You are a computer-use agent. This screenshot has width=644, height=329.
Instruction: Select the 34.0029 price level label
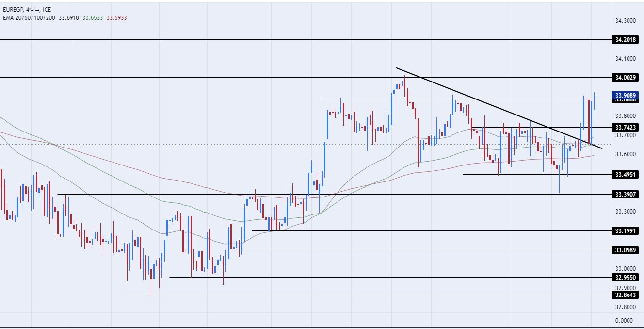point(625,78)
